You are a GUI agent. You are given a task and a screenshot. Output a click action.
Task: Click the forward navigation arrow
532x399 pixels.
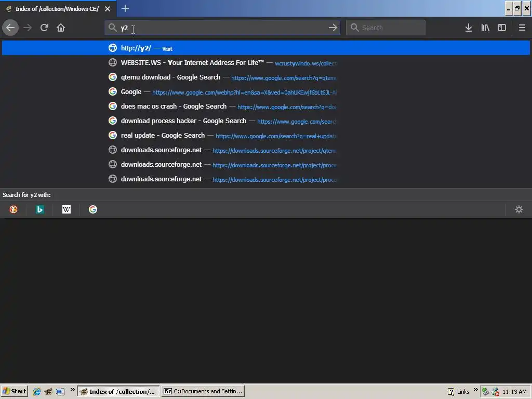28,28
